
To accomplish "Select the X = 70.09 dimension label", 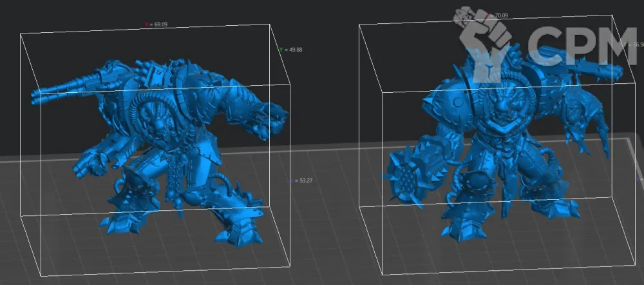I will pos(498,15).
